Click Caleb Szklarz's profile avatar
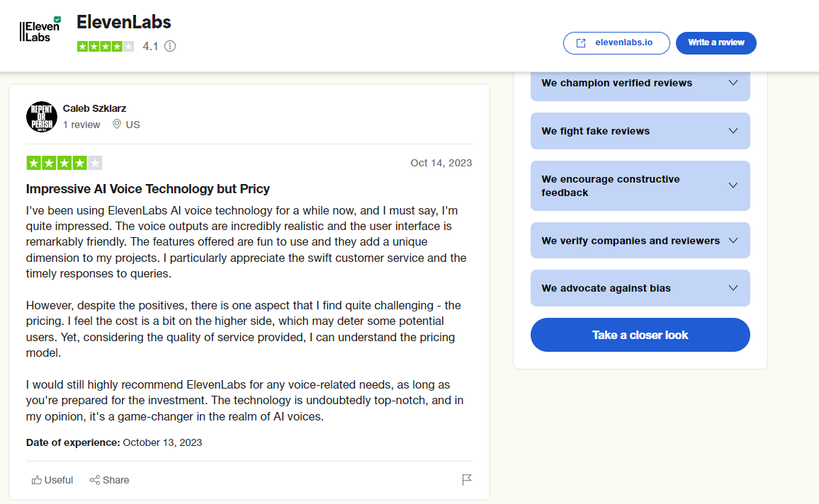819x504 pixels. [42, 116]
